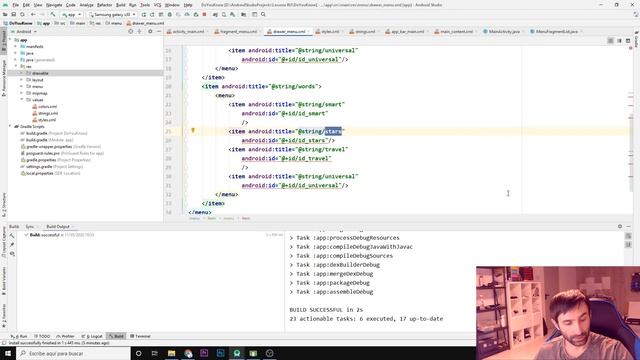640x360 pixels.
Task: Open the Profiler tool window button
Action: [x=65, y=336]
